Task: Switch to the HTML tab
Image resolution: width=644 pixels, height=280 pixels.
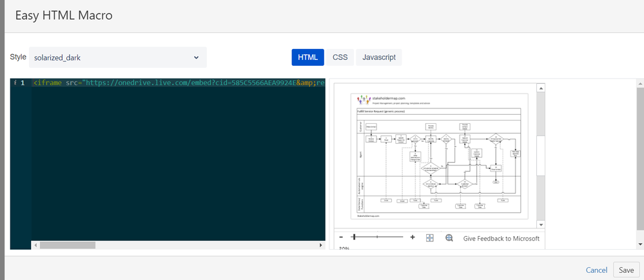Action: click(x=307, y=57)
